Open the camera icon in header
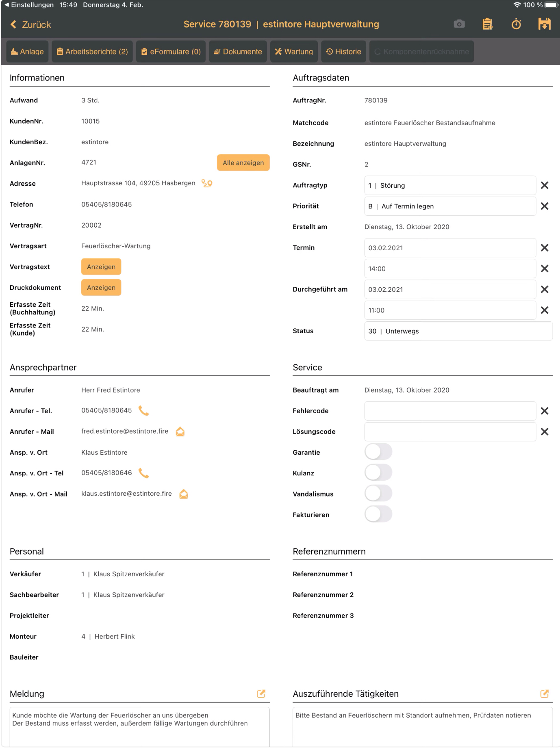This screenshot has height=748, width=560. [459, 24]
